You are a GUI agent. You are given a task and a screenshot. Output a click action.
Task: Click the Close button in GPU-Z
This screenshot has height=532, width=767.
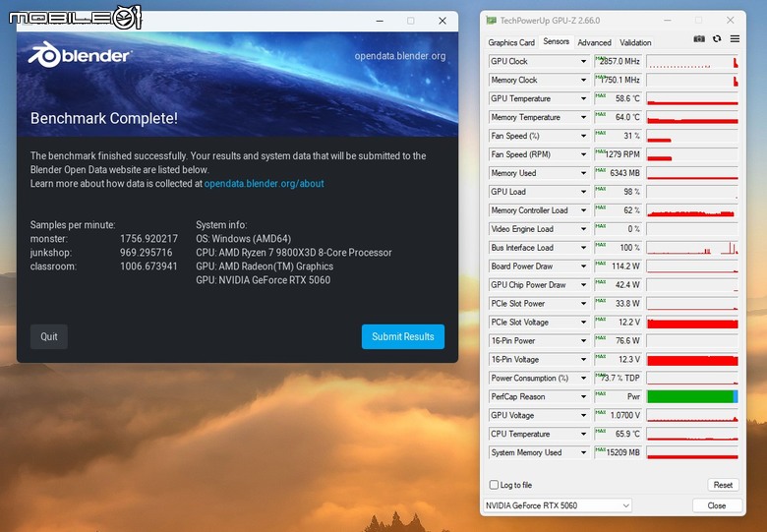tap(717, 505)
